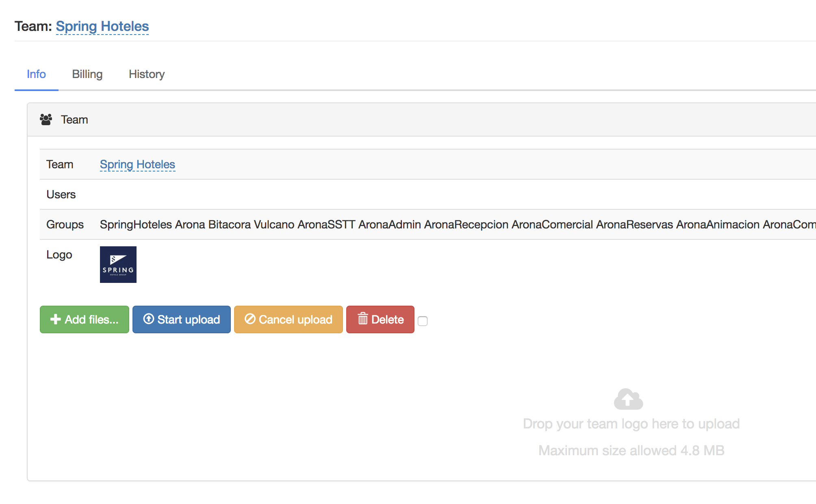Click the upload arrow icon on Start upload
Screen dimensions: 816x504
point(149,319)
